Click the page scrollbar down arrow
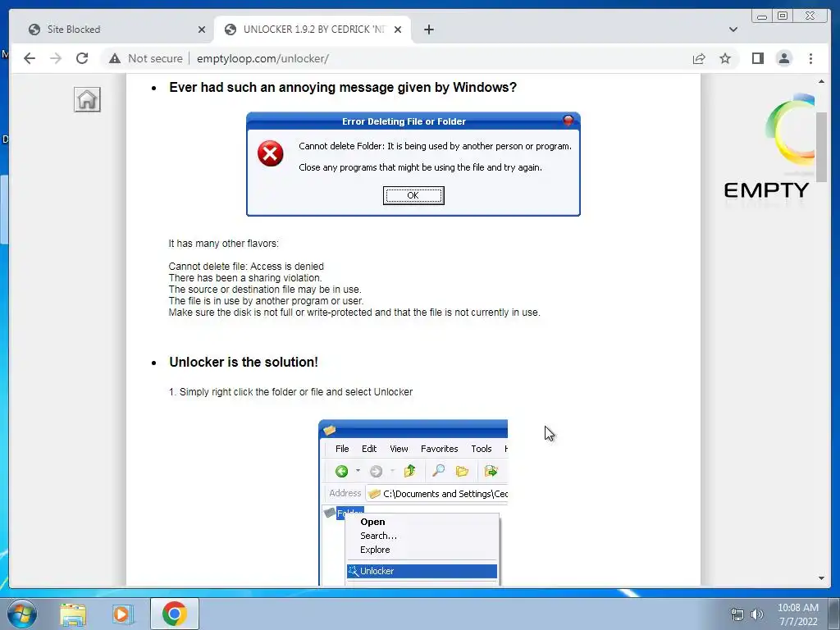840x630 pixels. (x=821, y=578)
